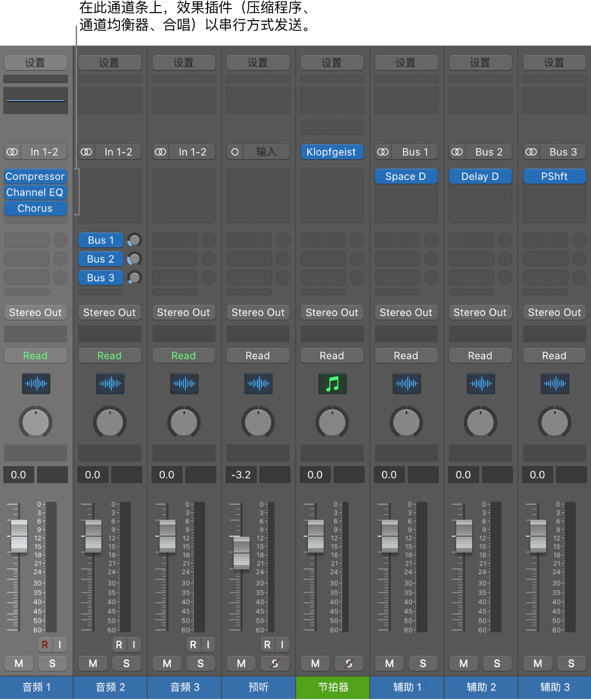This screenshot has width=591, height=700.
Task: Open Stereo Out output menu on 辅助 3
Action: [554, 312]
